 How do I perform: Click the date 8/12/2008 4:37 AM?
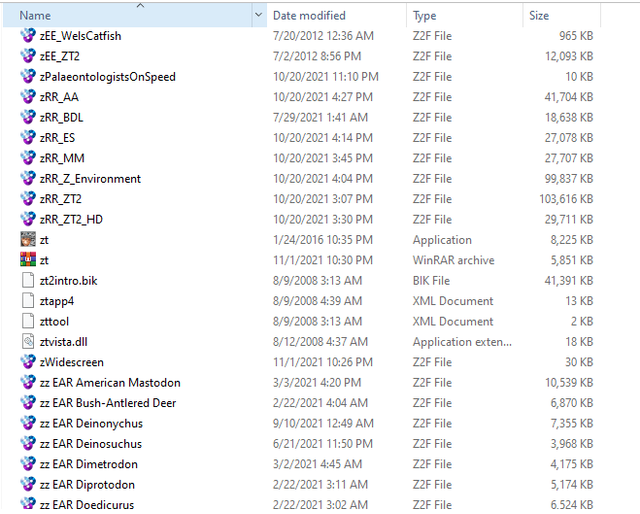(320, 342)
